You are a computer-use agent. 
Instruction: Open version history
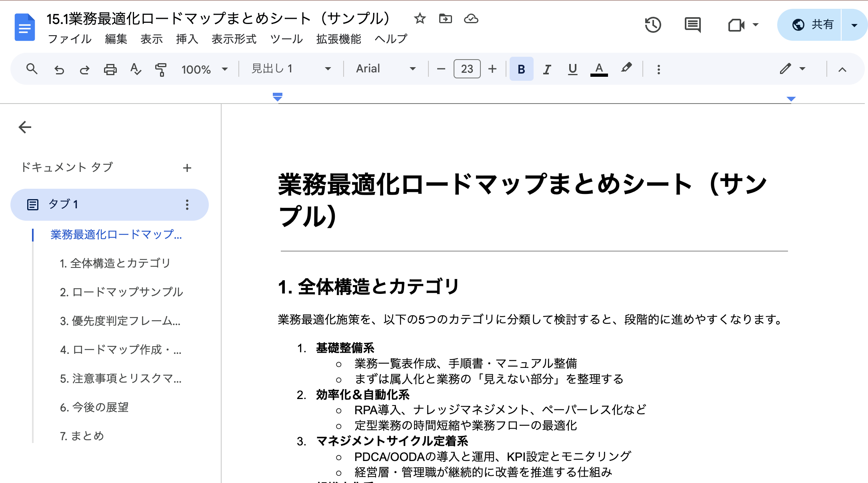652,25
